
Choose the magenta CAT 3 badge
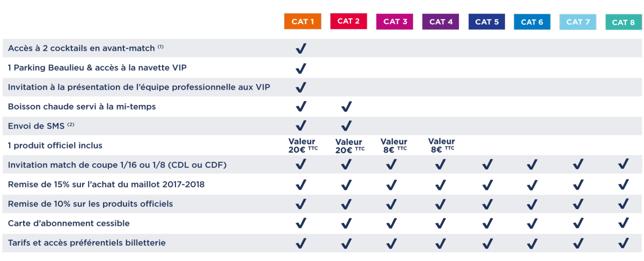[394, 22]
